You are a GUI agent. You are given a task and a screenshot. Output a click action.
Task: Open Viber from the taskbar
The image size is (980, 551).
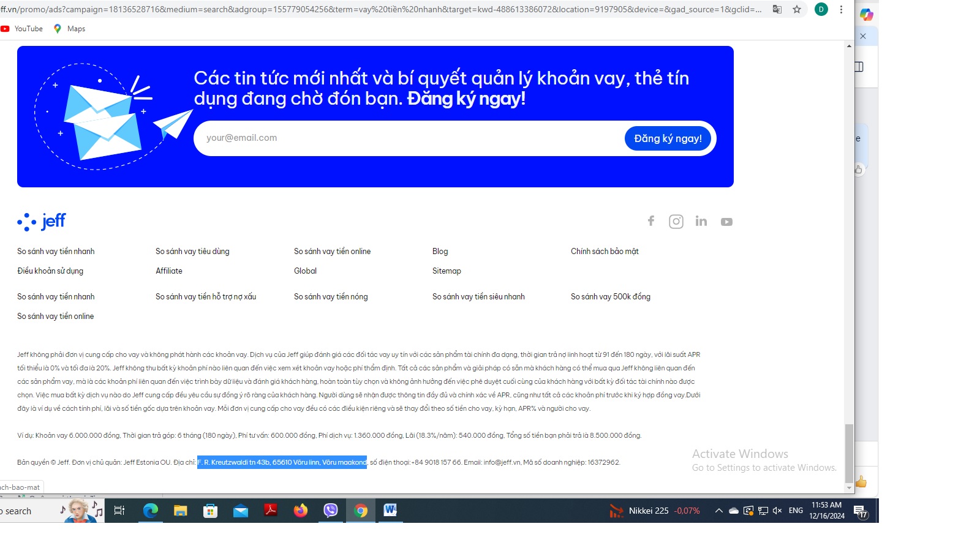(331, 511)
